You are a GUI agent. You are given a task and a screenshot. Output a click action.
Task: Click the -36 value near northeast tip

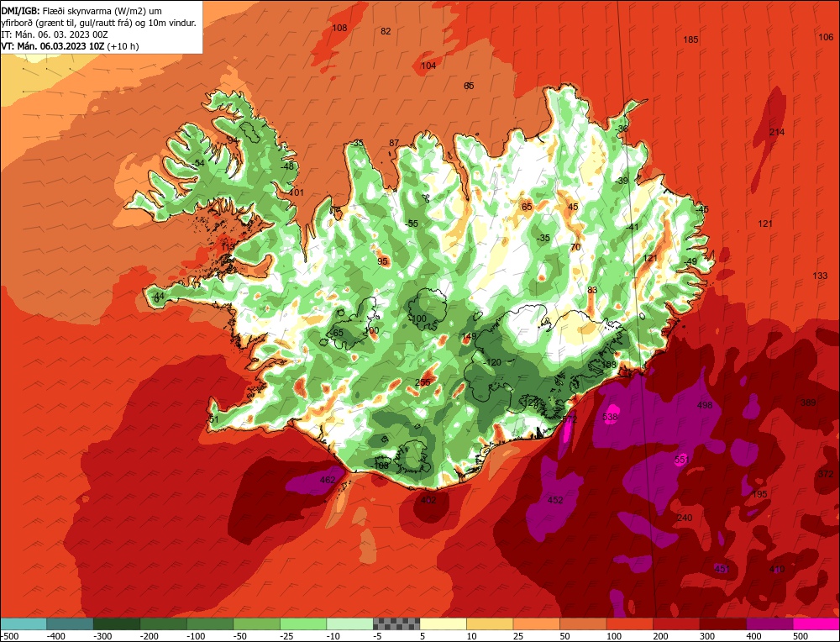tap(622, 129)
